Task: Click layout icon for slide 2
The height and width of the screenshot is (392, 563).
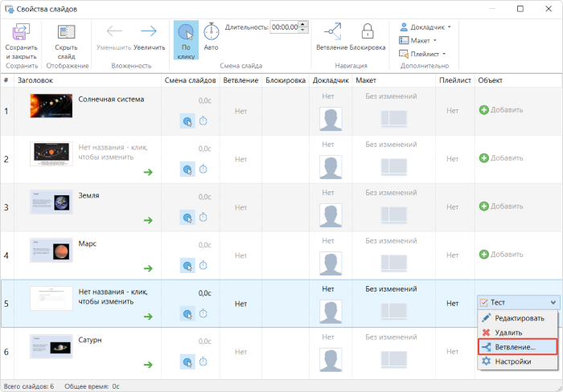Action: click(394, 167)
